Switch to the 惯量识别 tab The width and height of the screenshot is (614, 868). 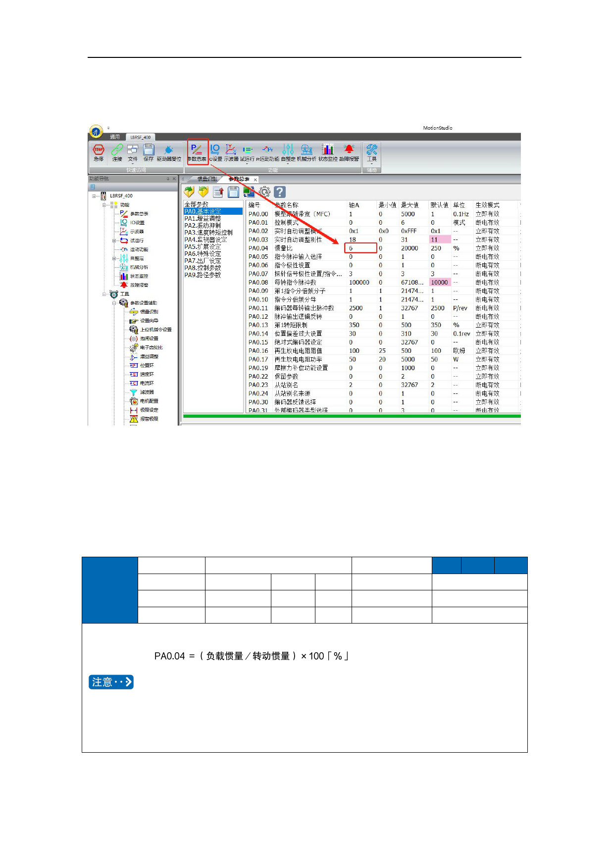pos(206,179)
